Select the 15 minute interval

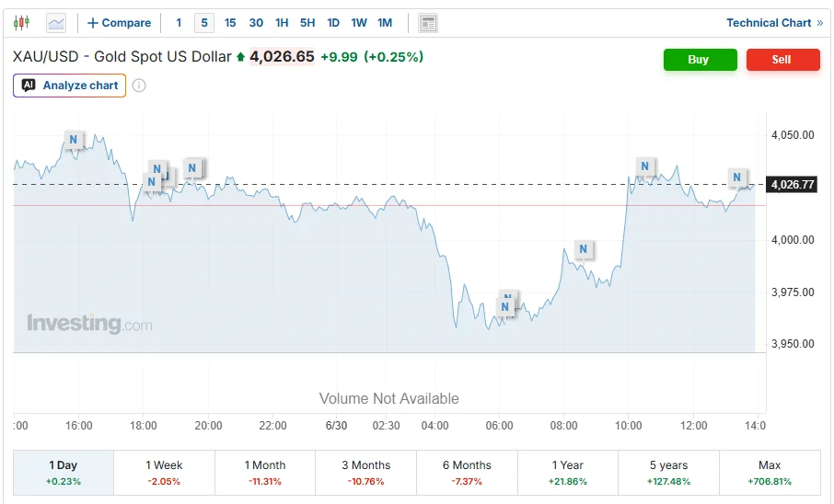(230, 23)
